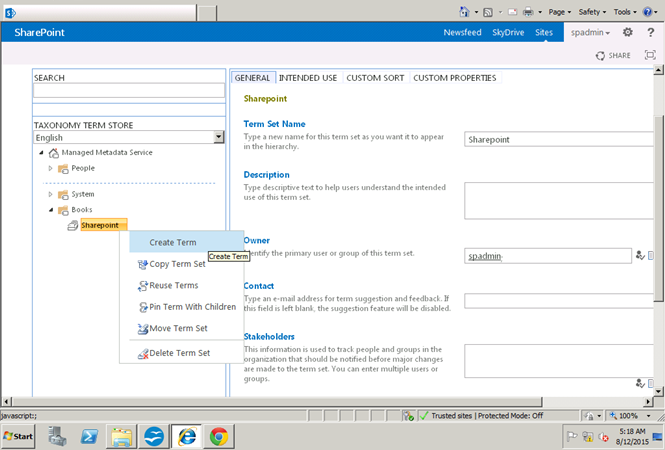Open zoom level 100% dropdown

[648, 416]
